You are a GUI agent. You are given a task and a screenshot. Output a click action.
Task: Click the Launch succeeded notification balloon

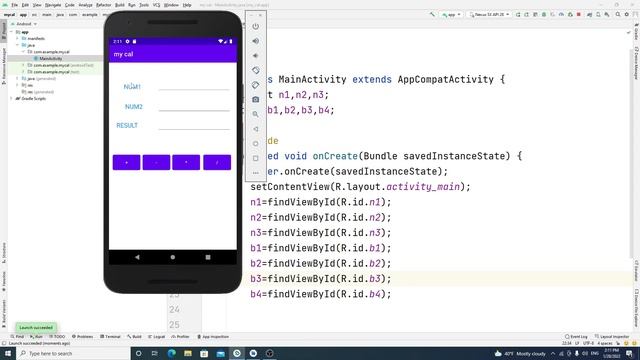tap(36, 327)
